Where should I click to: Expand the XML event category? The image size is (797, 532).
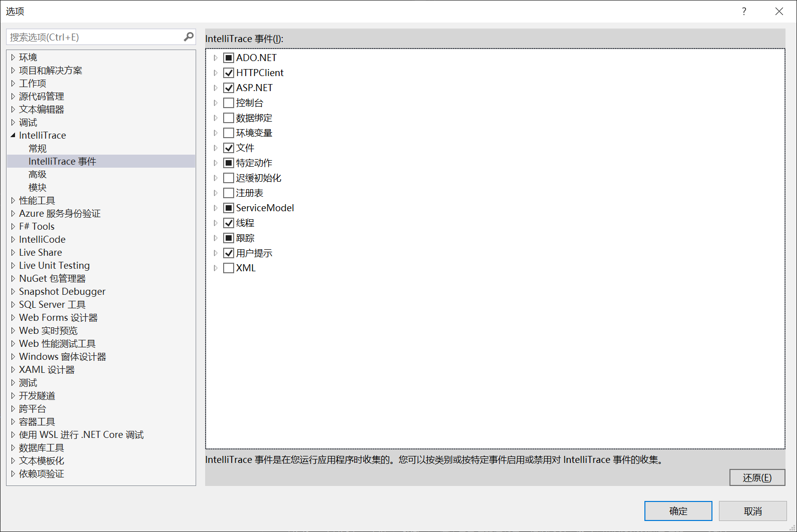[216, 268]
